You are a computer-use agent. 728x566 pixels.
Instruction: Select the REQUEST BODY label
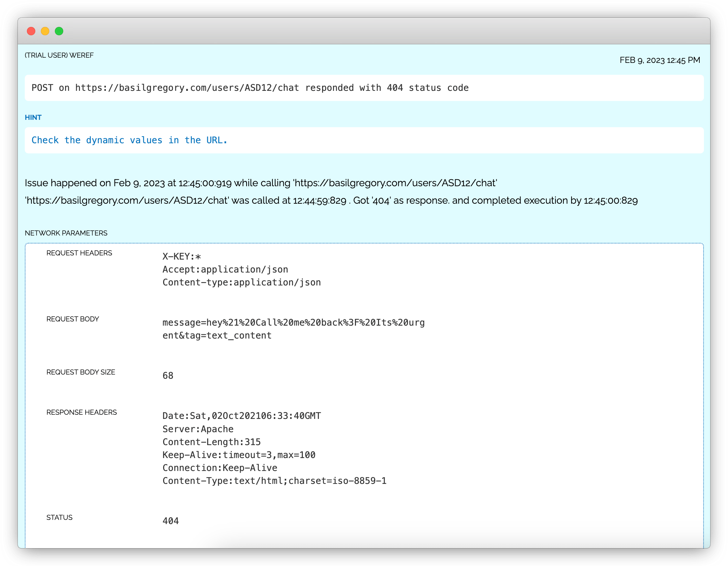pos(73,319)
